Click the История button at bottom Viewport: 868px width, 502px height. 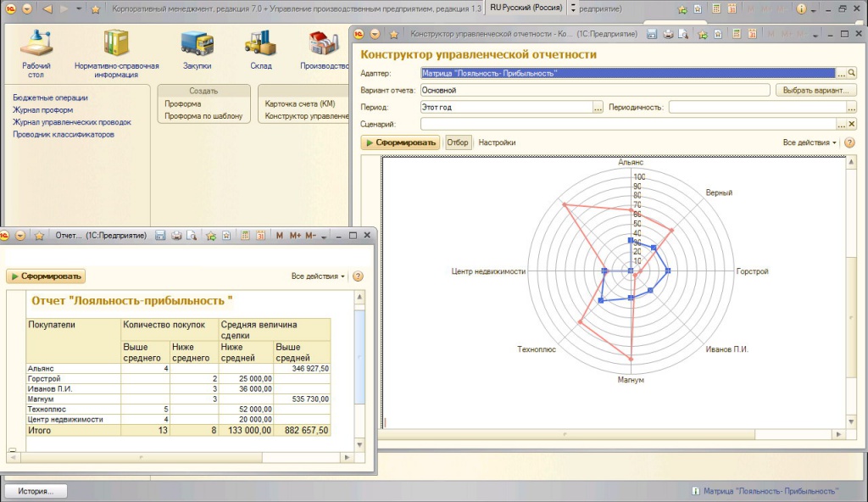click(x=36, y=491)
